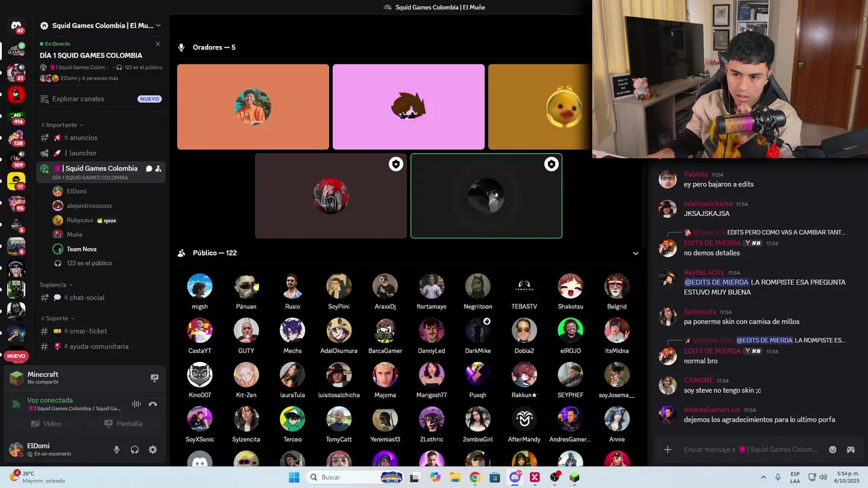This screenshot has height=488, width=868.
Task: Open Explorar canales
Action: [100, 99]
